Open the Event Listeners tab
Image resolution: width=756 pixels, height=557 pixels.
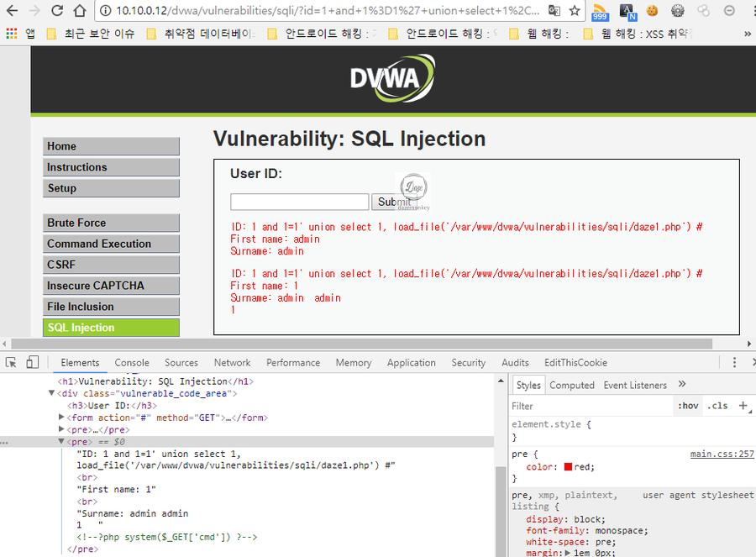pos(635,385)
